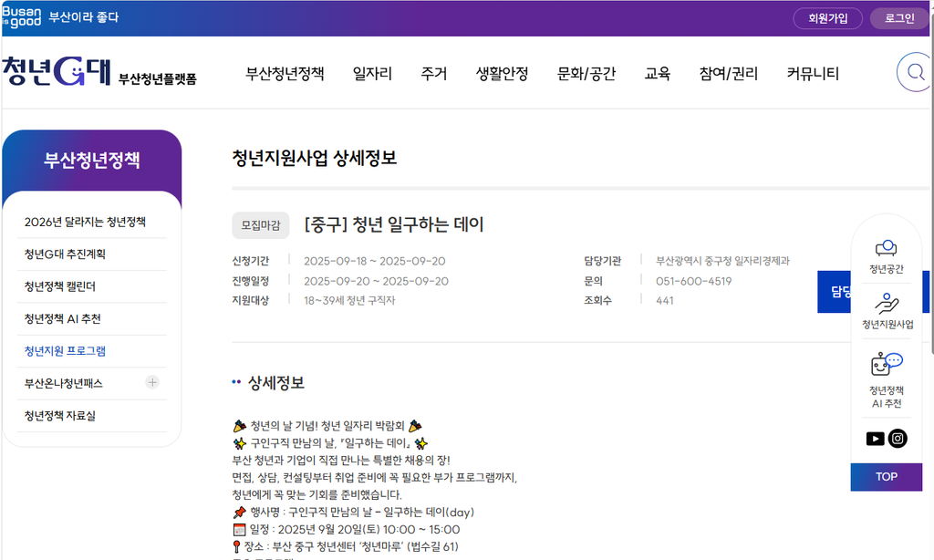Screen dimensions: 934x560
Task: Click the blue 담당 button
Action: 835,291
